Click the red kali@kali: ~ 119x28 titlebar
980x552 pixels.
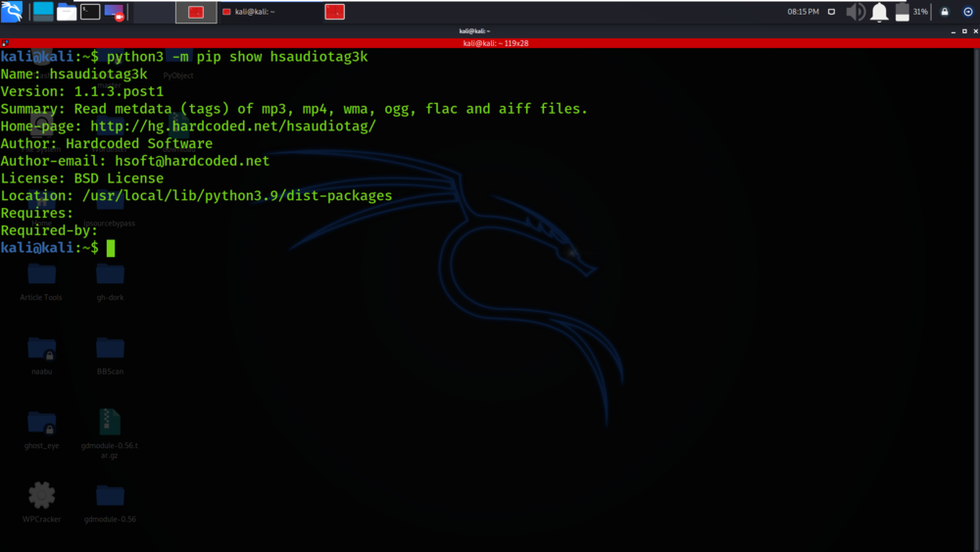pos(496,43)
